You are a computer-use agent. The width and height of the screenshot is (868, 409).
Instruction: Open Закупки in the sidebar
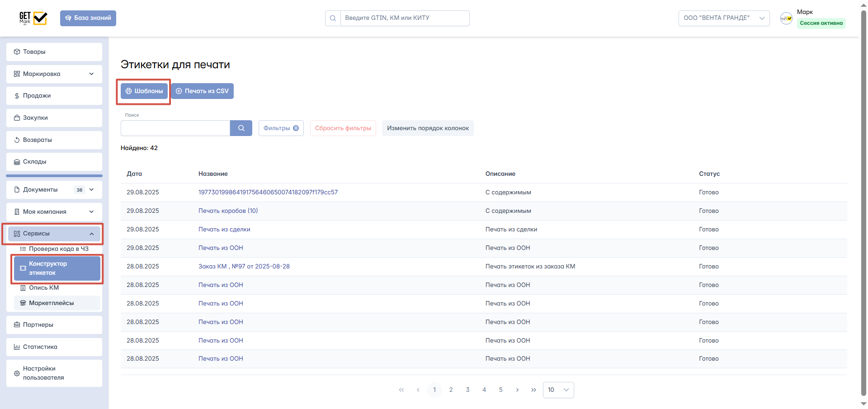(x=54, y=118)
